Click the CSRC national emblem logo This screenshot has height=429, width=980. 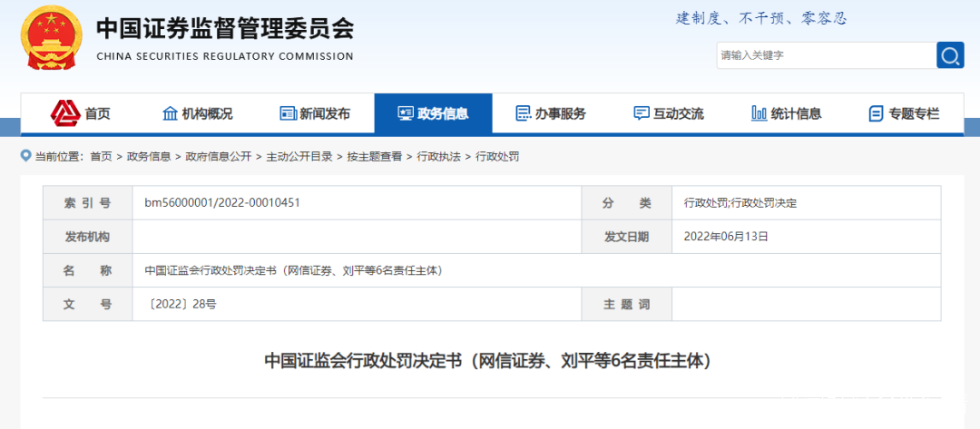[x=53, y=39]
